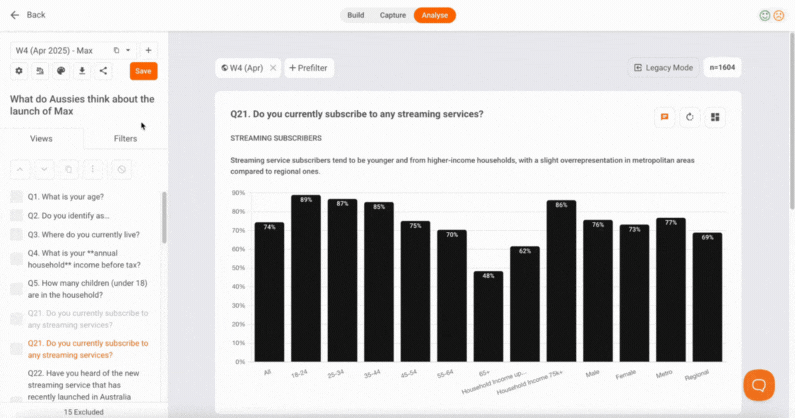Open the W4 (Apr 2025) - Max dropdown

(x=128, y=50)
